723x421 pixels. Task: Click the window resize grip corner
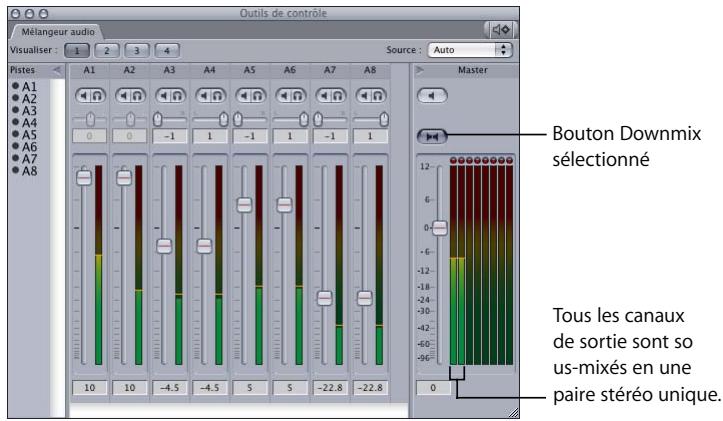[x=513, y=412]
